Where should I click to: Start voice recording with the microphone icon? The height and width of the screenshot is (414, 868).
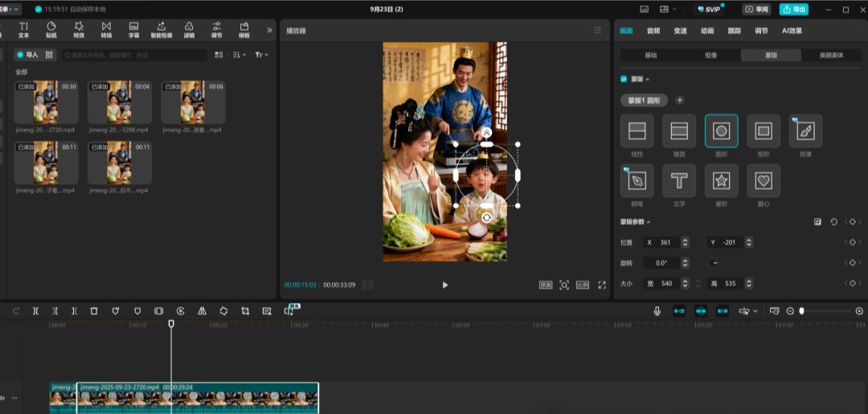(x=657, y=311)
